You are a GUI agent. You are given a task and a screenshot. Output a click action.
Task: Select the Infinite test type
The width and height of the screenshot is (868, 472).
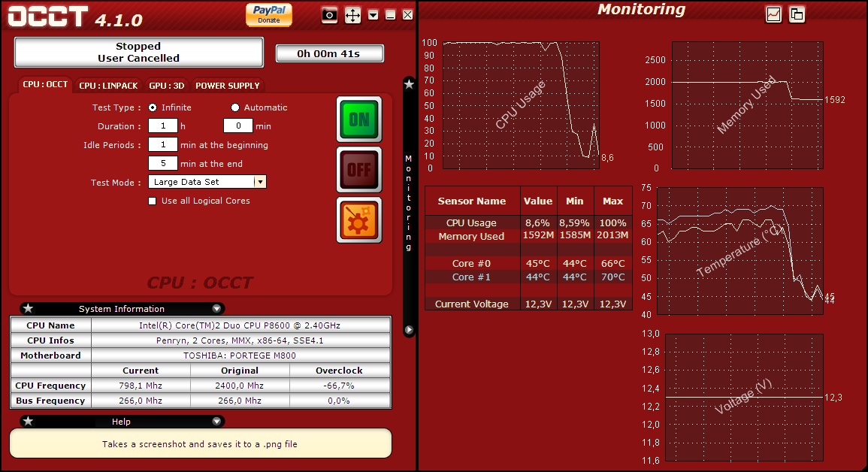pyautogui.click(x=153, y=107)
